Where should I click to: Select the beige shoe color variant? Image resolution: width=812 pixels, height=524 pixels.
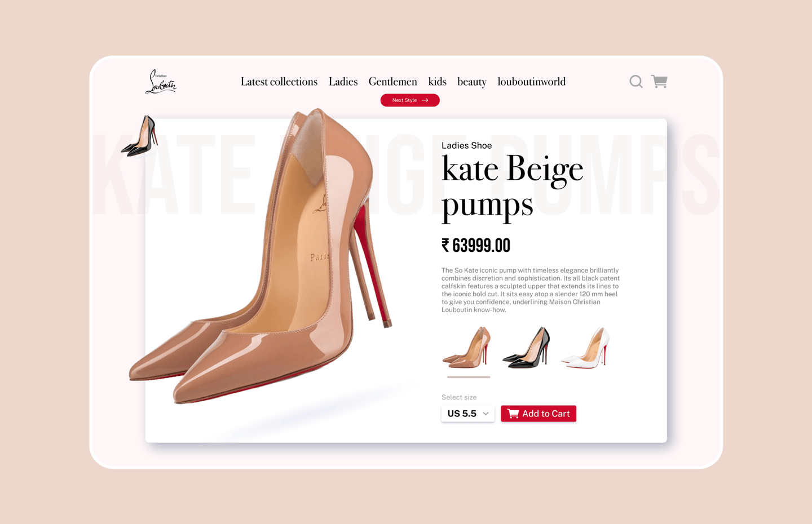click(467, 348)
